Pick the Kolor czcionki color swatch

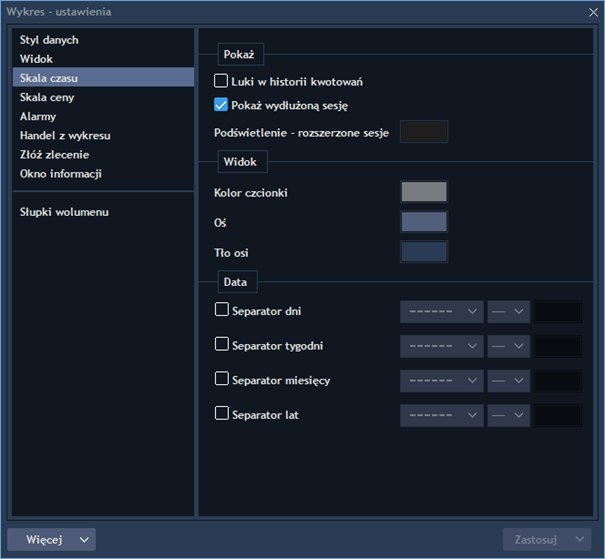[x=424, y=192]
